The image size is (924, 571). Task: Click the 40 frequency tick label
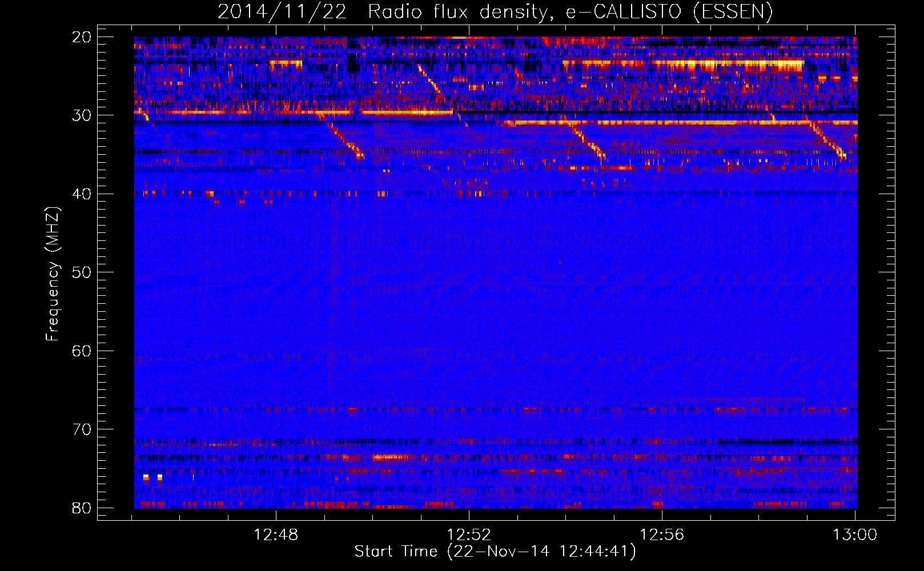pyautogui.click(x=82, y=194)
